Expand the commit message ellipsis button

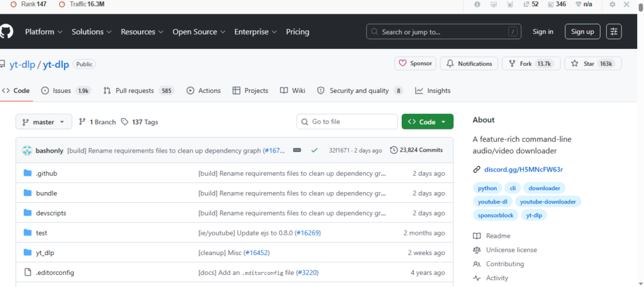[x=297, y=151]
